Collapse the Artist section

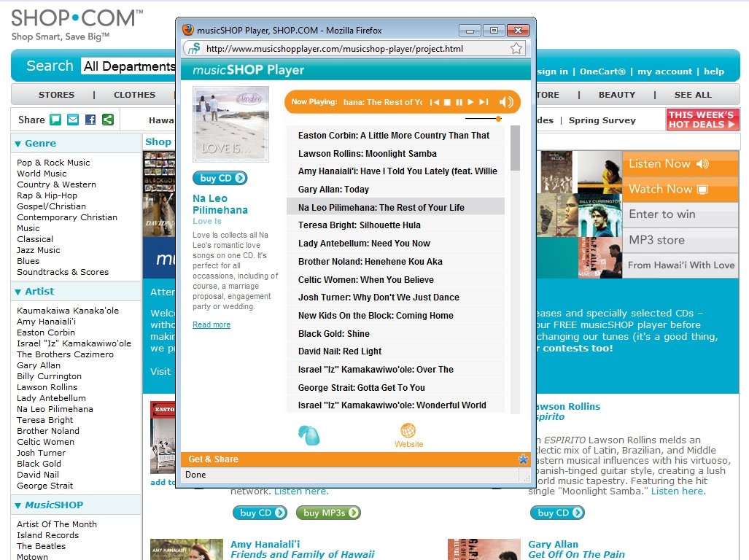coord(18,292)
